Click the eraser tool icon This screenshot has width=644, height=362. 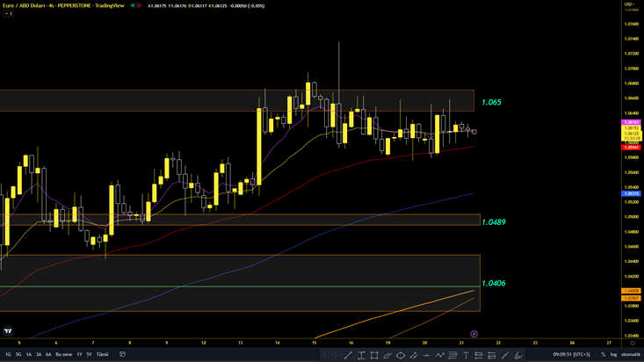518,355
